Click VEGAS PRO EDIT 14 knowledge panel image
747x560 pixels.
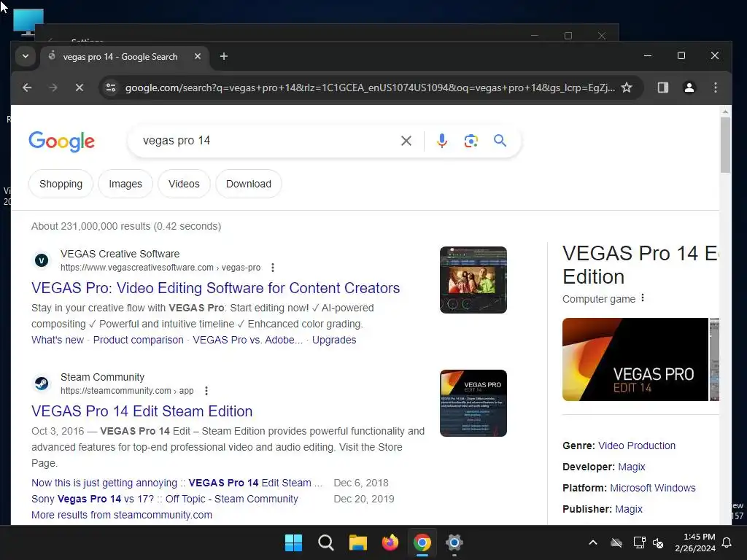pyautogui.click(x=635, y=359)
